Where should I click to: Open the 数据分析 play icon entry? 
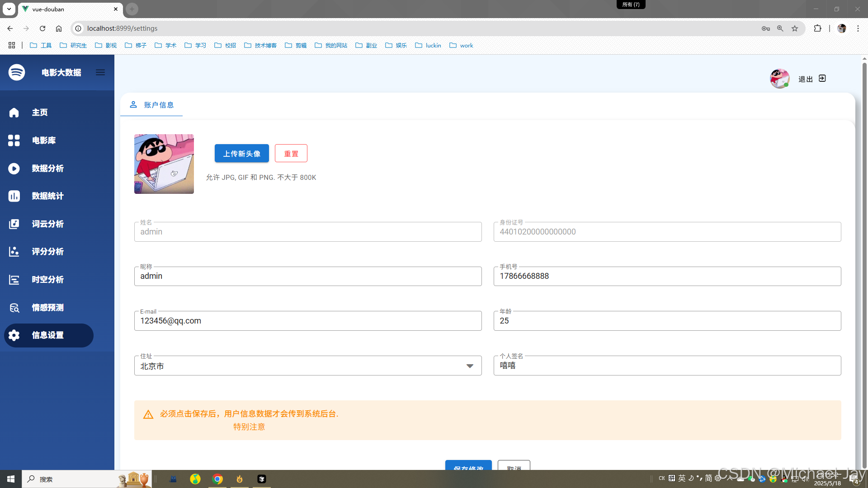coord(14,169)
